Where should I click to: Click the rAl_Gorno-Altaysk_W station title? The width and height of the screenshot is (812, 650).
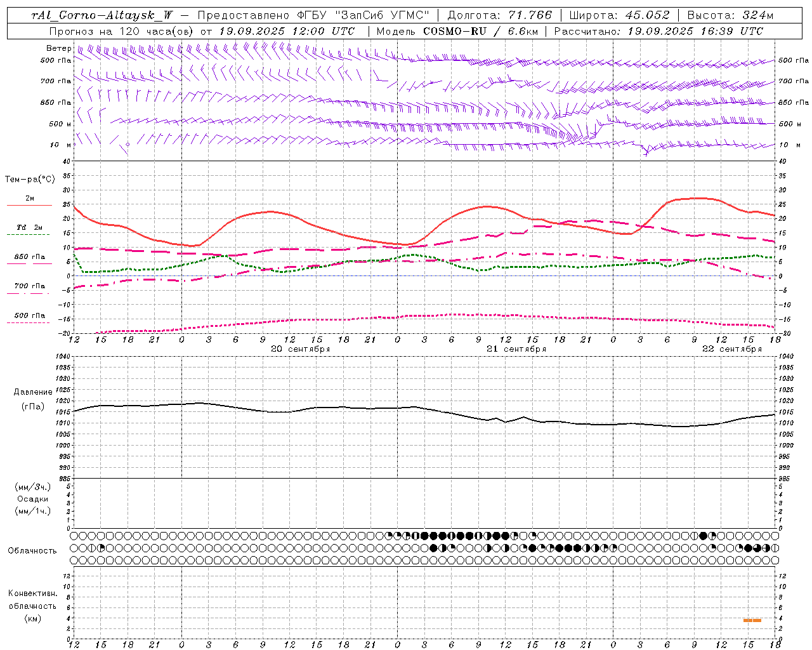[102, 15]
